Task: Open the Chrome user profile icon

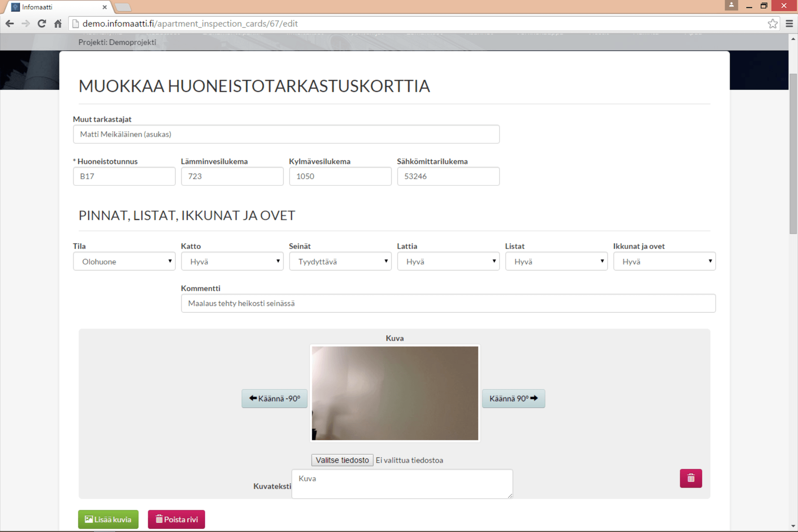Action: 731,5
